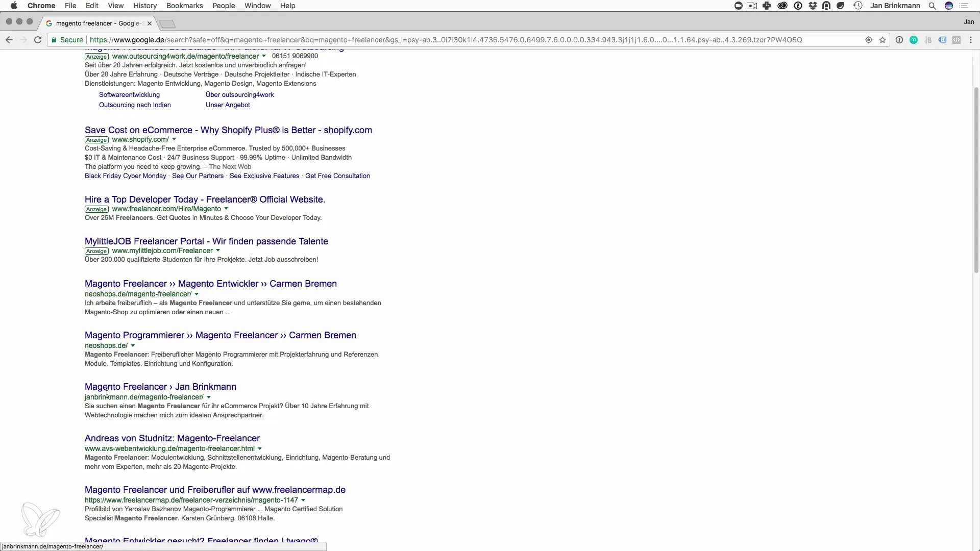Click the plus-shaped cross menu bar icon
The width and height of the screenshot is (980, 551).
pyautogui.click(x=767, y=6)
